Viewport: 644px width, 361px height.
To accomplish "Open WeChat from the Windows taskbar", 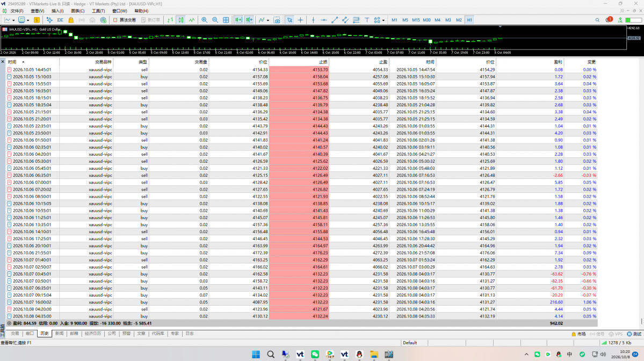I will pyautogui.click(x=315, y=355).
